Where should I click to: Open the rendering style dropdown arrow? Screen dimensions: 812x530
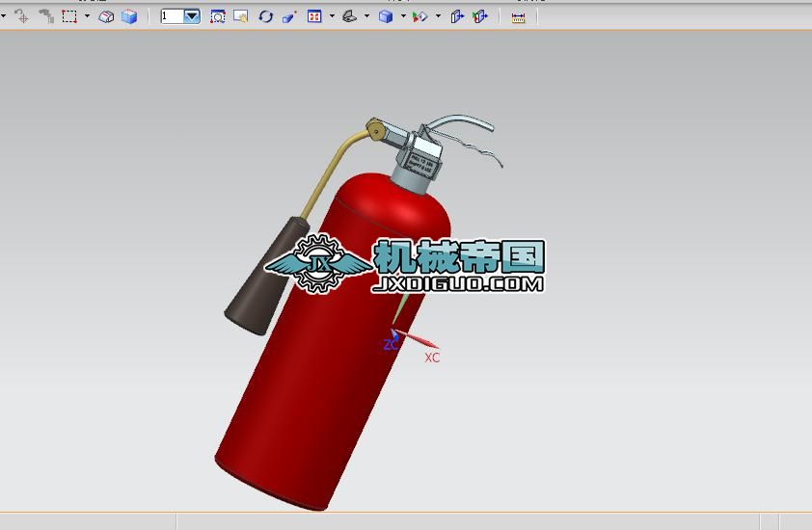[x=403, y=16]
